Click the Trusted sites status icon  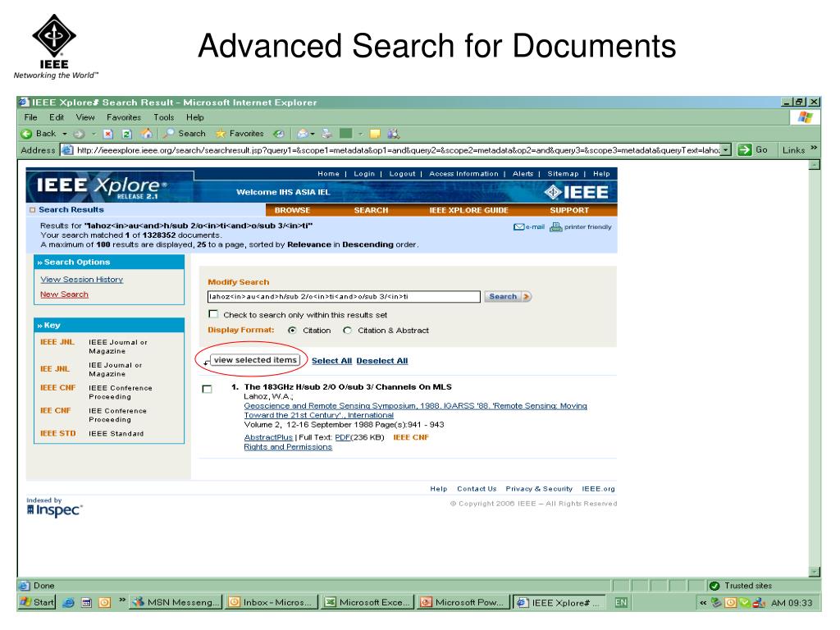[714, 586]
